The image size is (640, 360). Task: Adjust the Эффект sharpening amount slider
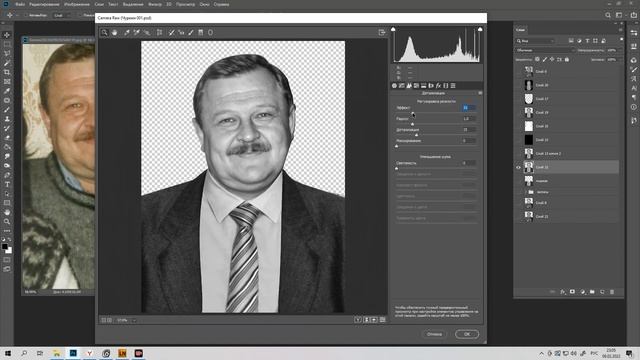coord(412,113)
